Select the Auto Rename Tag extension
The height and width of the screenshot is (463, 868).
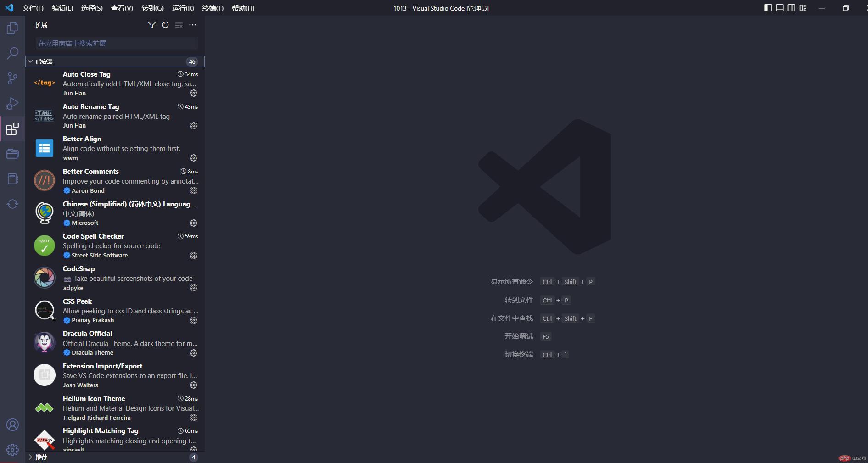pos(115,116)
